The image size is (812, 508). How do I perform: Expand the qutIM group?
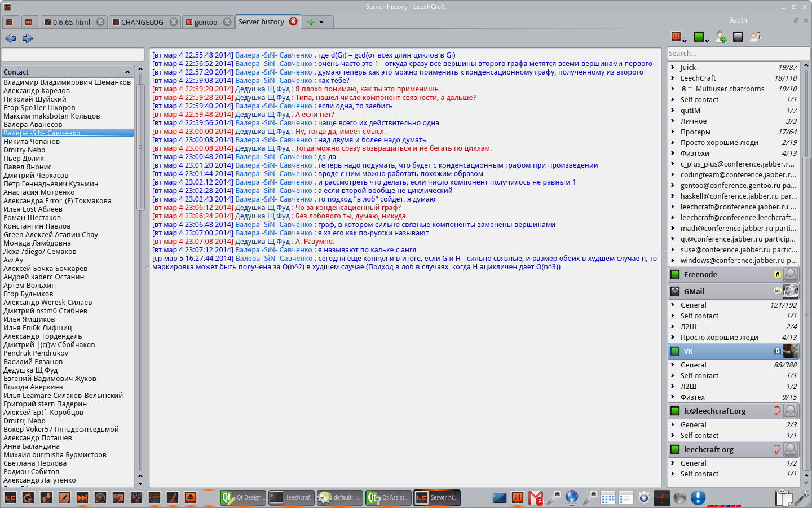tap(673, 110)
